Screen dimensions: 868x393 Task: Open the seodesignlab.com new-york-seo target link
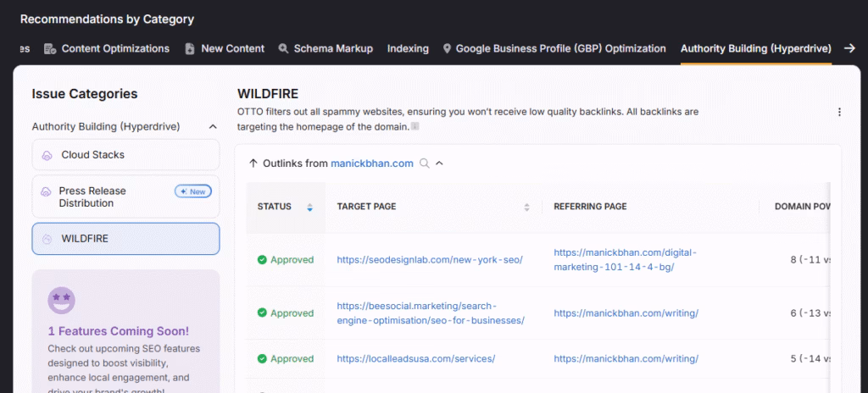[x=429, y=260]
